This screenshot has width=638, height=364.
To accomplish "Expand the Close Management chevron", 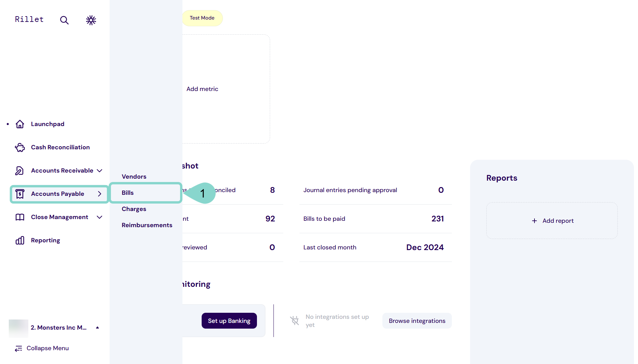I will pyautogui.click(x=99, y=217).
